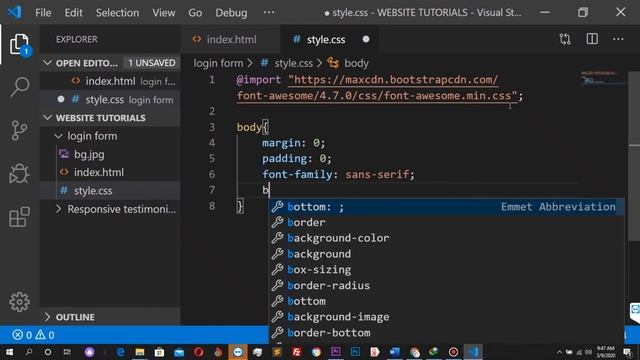Open Windows taskbar search
The width and height of the screenshot is (640, 360).
click(x=29, y=352)
